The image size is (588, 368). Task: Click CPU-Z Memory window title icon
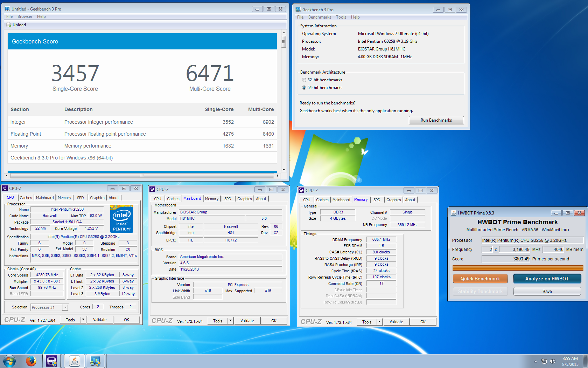[301, 190]
